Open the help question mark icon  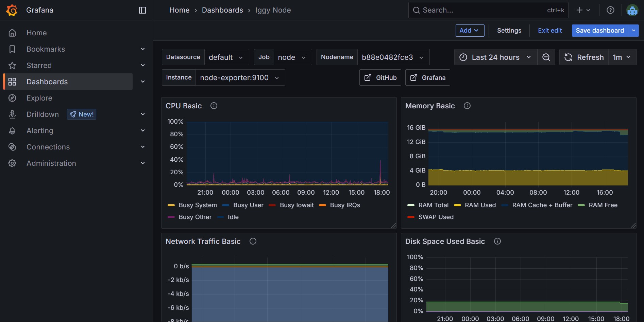click(x=610, y=10)
